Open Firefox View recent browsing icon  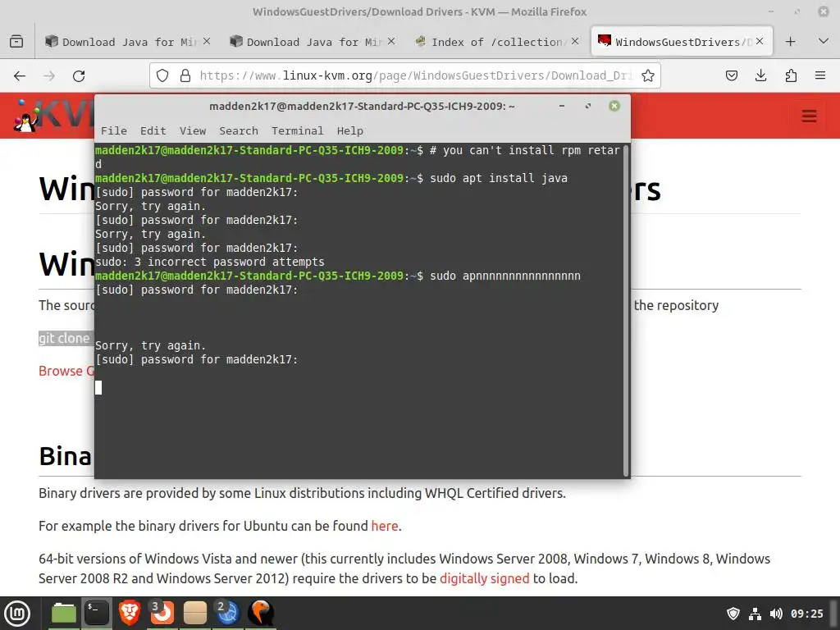point(16,41)
